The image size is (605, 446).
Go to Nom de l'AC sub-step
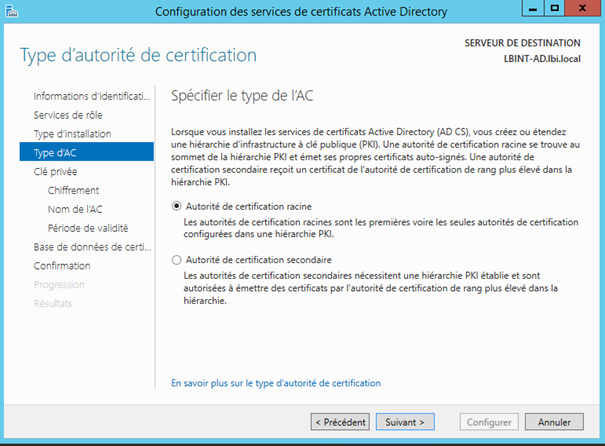(x=74, y=210)
